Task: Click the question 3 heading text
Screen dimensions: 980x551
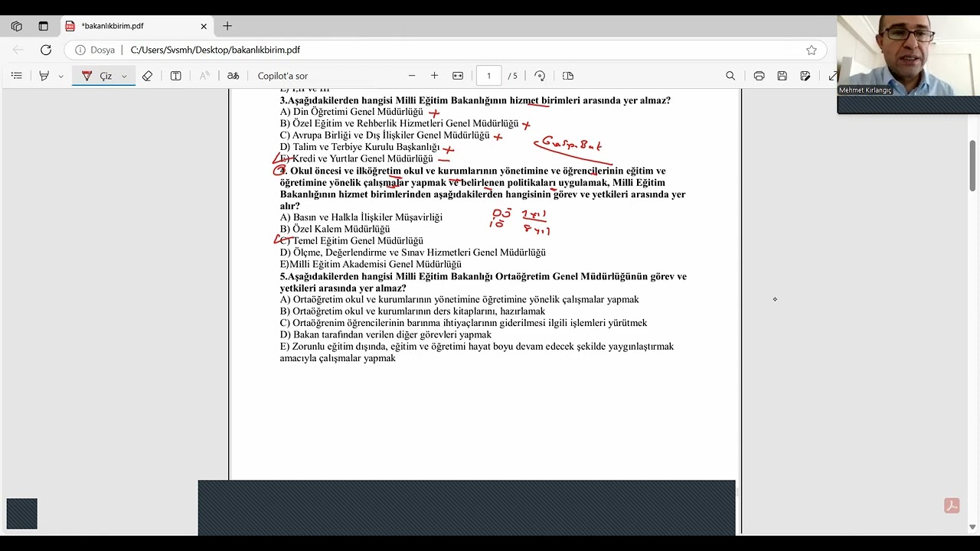Action: click(x=475, y=100)
